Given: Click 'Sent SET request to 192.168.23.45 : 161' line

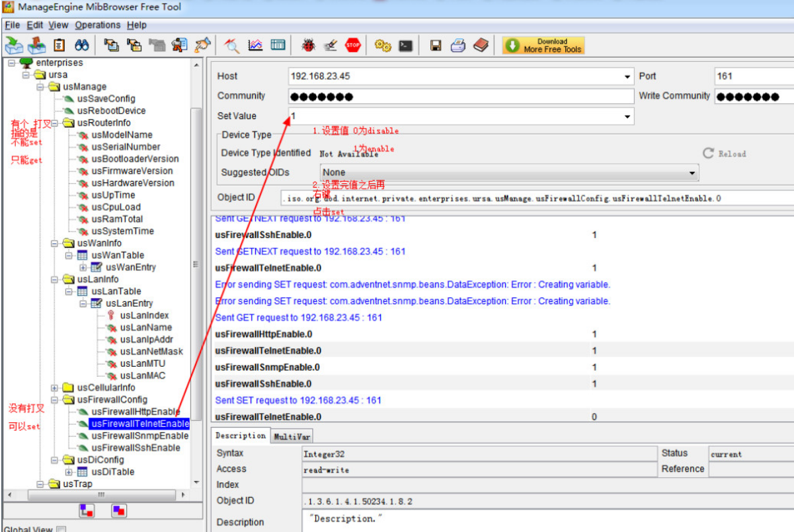Looking at the screenshot, I should [298, 400].
